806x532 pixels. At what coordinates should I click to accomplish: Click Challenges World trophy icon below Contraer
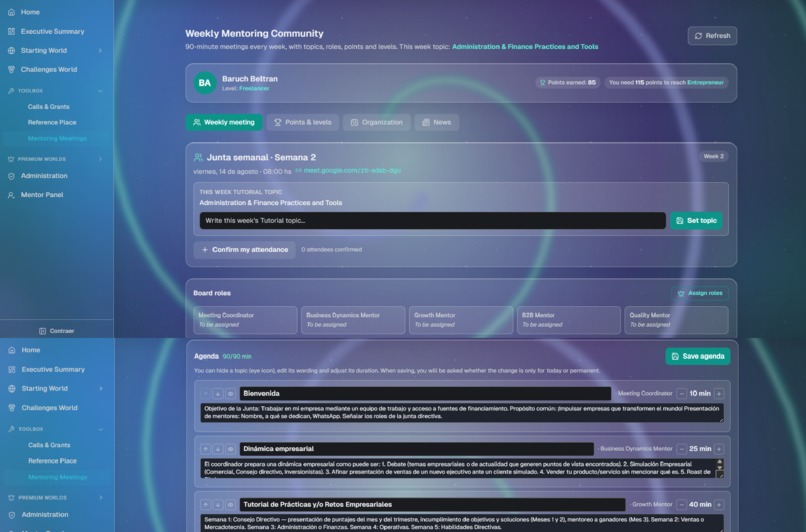click(12, 408)
